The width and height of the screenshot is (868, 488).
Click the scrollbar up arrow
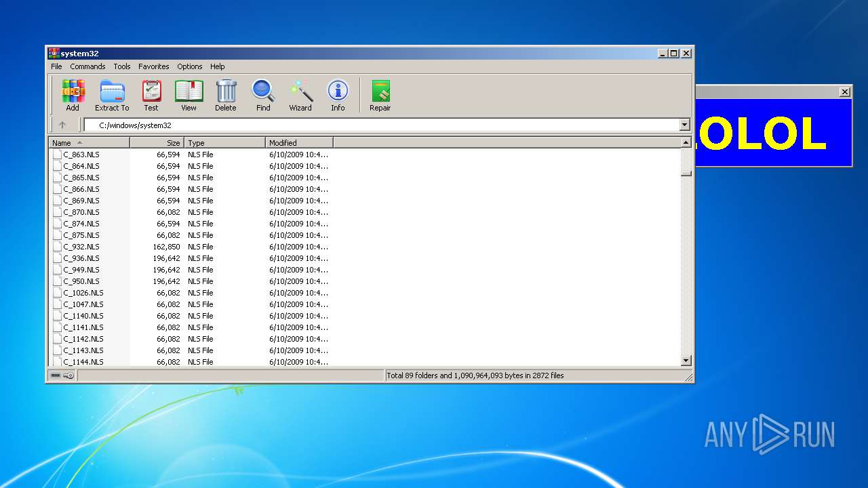686,142
